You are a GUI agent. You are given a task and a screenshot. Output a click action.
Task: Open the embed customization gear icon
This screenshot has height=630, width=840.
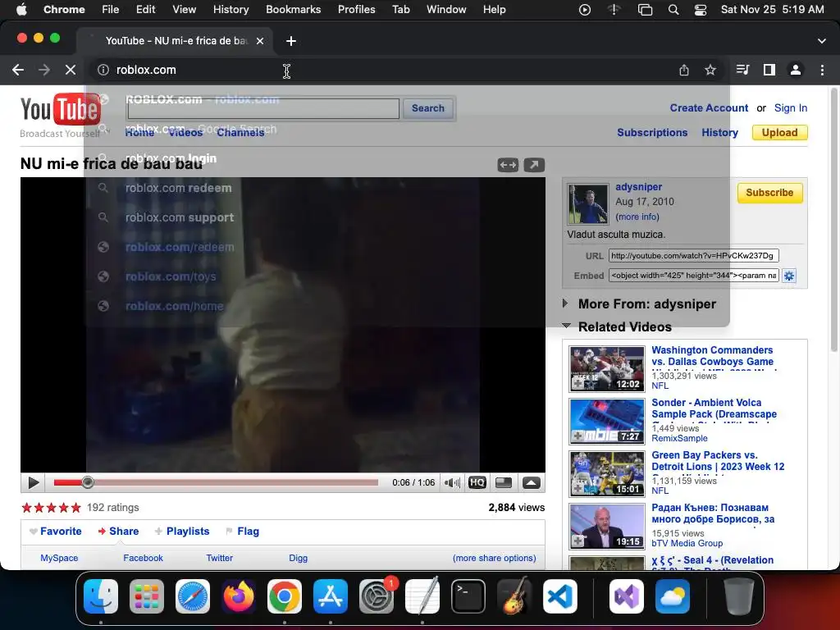(789, 276)
